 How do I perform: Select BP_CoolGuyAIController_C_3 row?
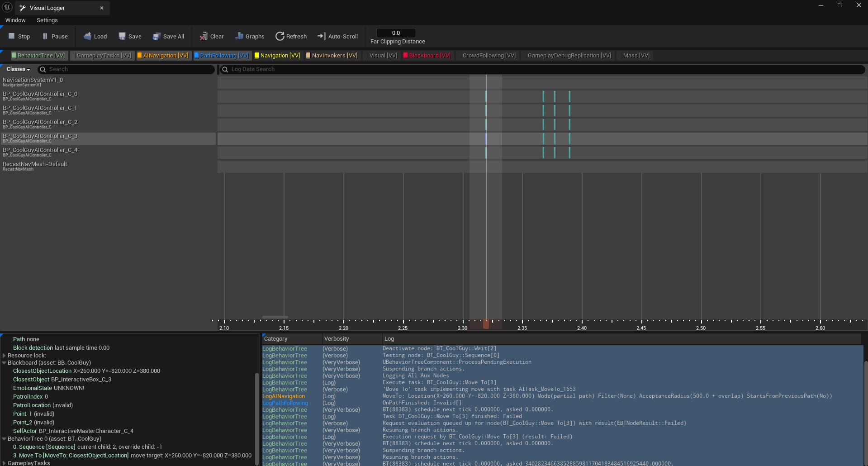[108, 138]
